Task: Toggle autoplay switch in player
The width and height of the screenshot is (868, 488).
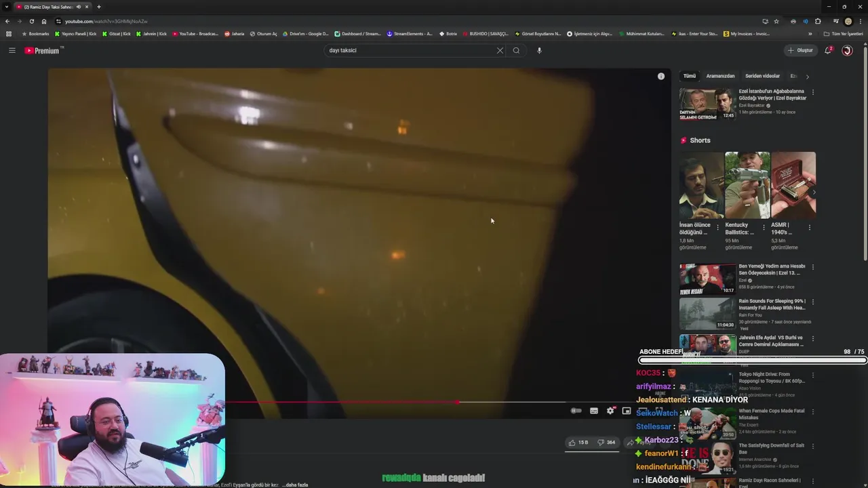Action: pos(576,411)
